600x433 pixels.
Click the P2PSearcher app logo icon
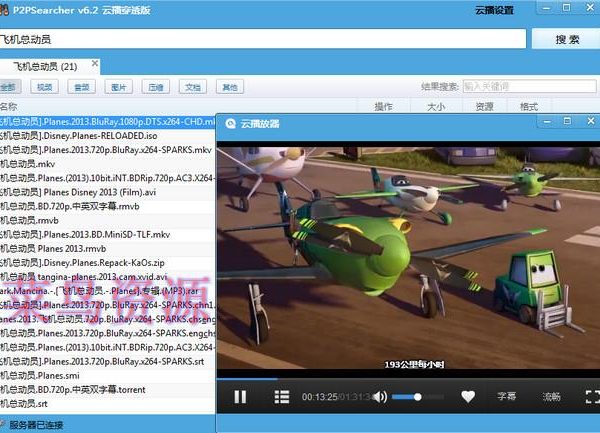tap(4, 10)
